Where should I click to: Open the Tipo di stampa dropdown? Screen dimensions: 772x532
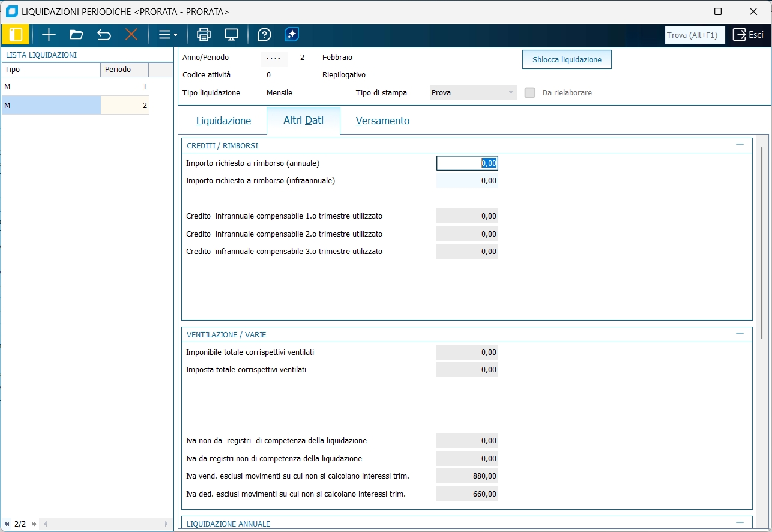(473, 93)
